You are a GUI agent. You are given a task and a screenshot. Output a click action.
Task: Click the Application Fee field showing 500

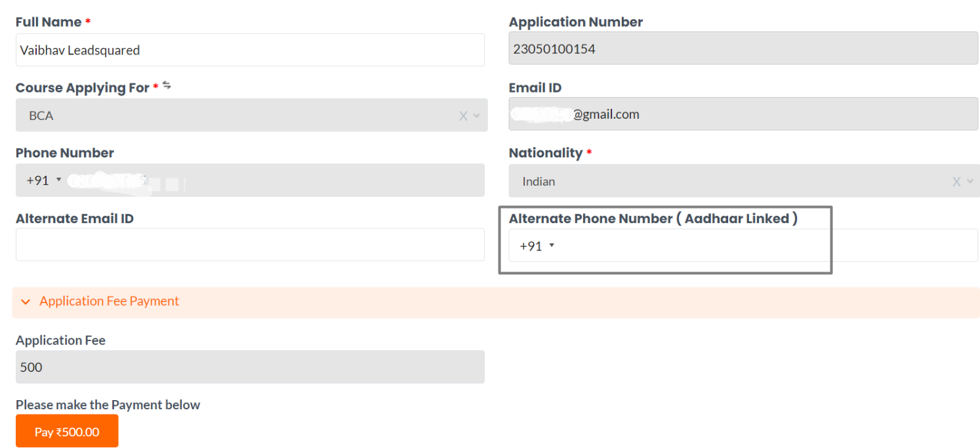pos(249,367)
